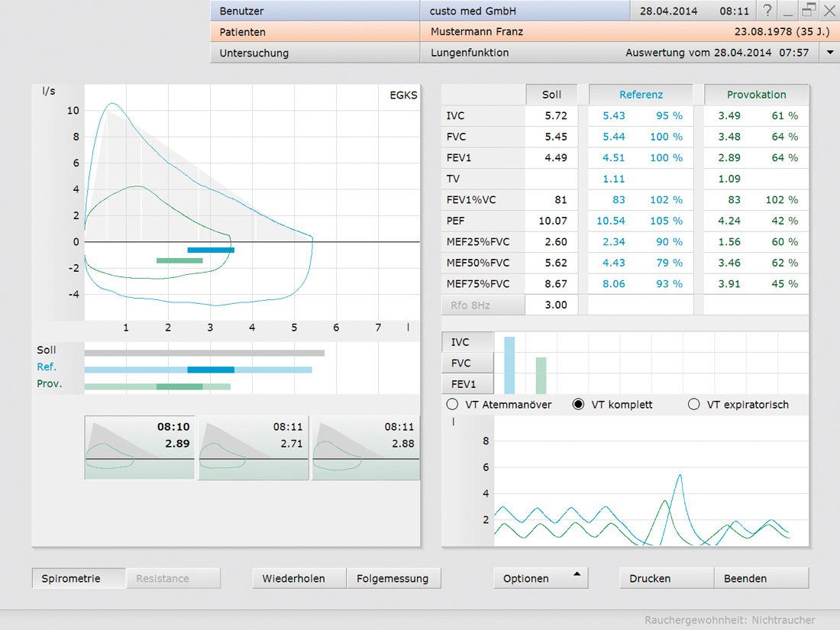
Task: Click Beenden to exit
Action: click(x=761, y=578)
